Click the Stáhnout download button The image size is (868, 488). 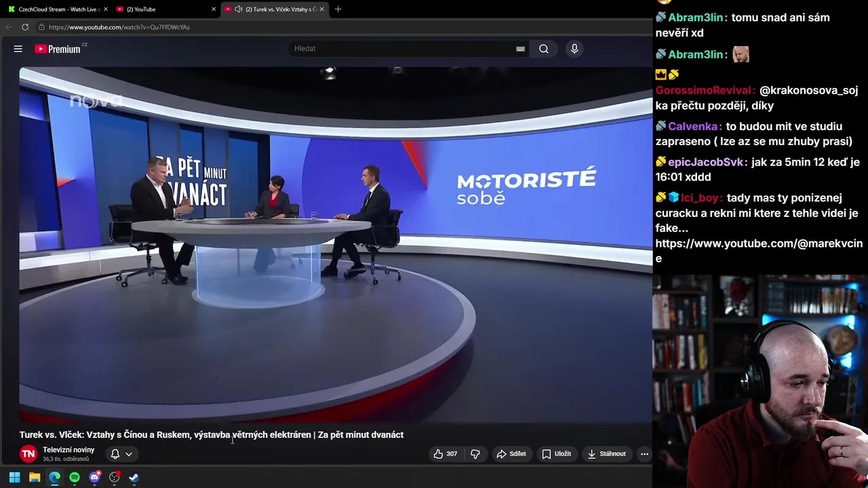[x=606, y=454]
